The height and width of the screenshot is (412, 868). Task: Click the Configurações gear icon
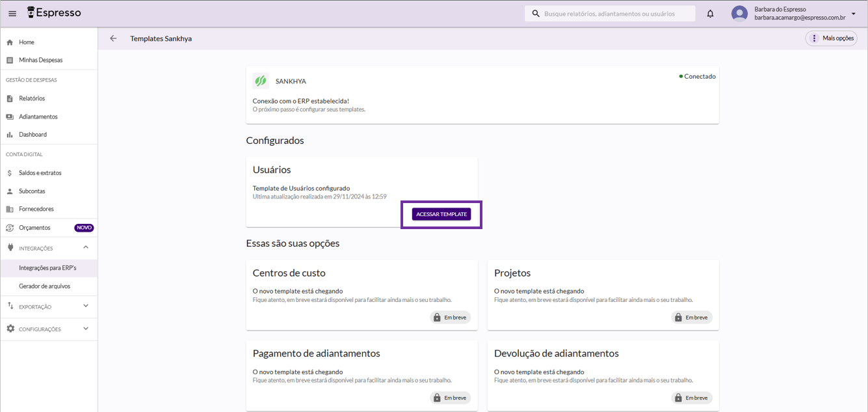point(10,329)
